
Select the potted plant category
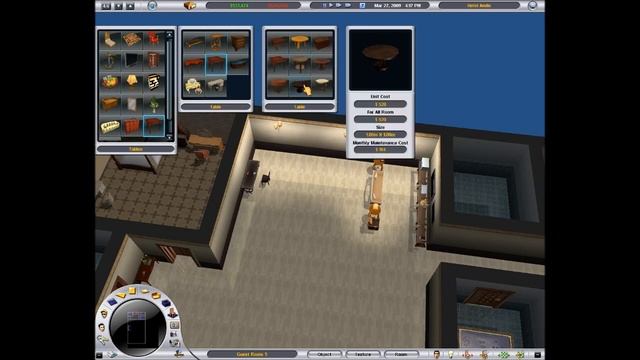[x=154, y=104]
